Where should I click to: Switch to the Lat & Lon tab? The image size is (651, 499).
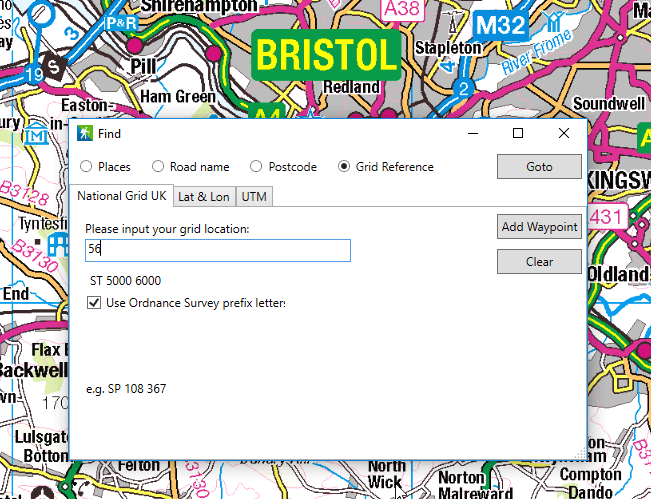(x=204, y=197)
